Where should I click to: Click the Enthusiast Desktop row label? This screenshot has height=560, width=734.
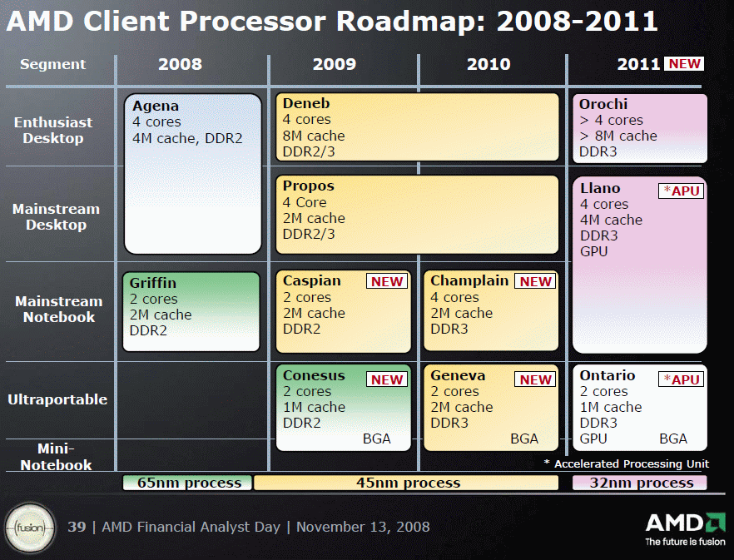click(53, 130)
